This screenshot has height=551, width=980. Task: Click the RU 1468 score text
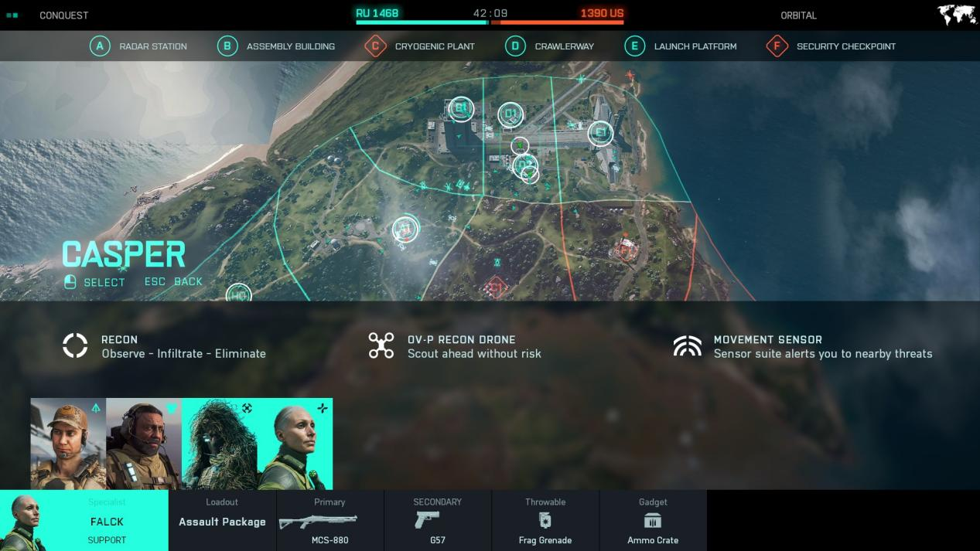click(x=377, y=13)
